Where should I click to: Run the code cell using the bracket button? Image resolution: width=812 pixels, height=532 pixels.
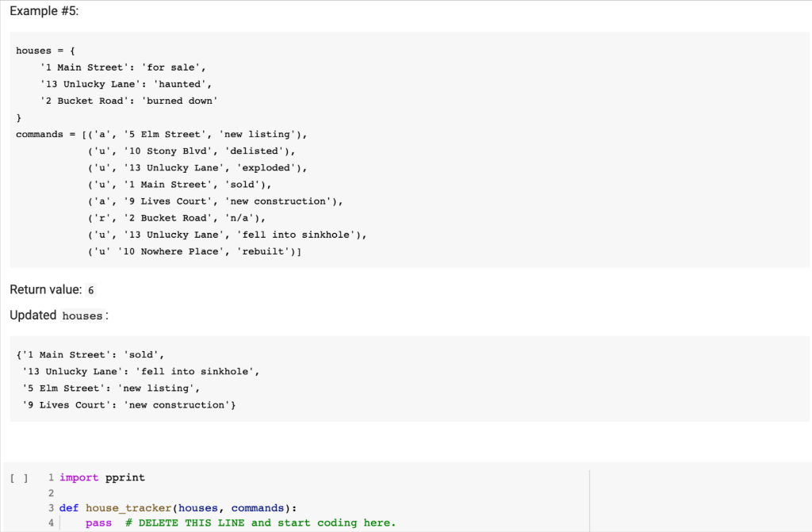pos(19,477)
